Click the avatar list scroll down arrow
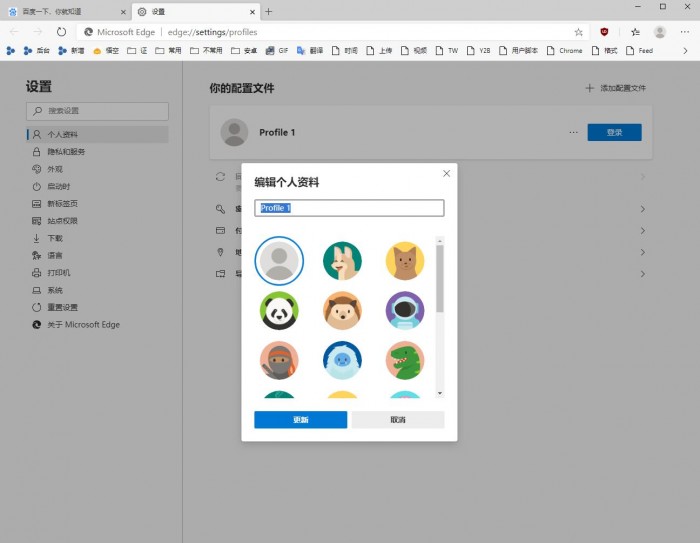This screenshot has width=700, height=543. click(x=440, y=393)
